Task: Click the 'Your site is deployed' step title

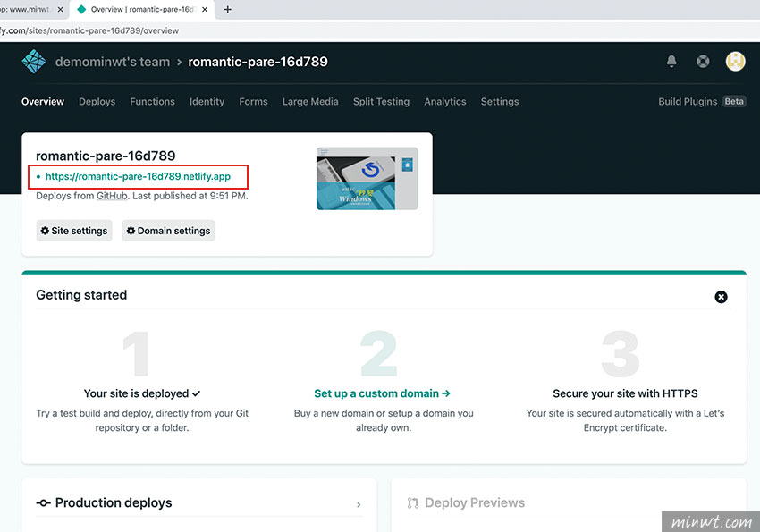Action: tap(141, 393)
